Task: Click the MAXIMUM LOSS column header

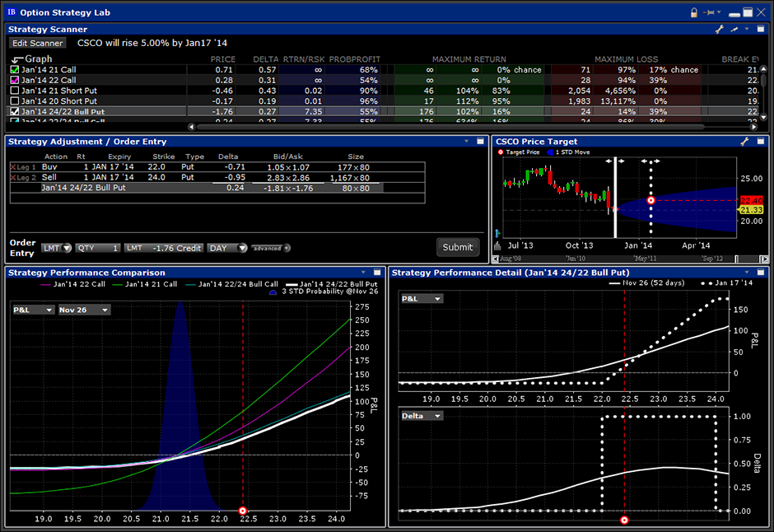Action: coord(626,59)
